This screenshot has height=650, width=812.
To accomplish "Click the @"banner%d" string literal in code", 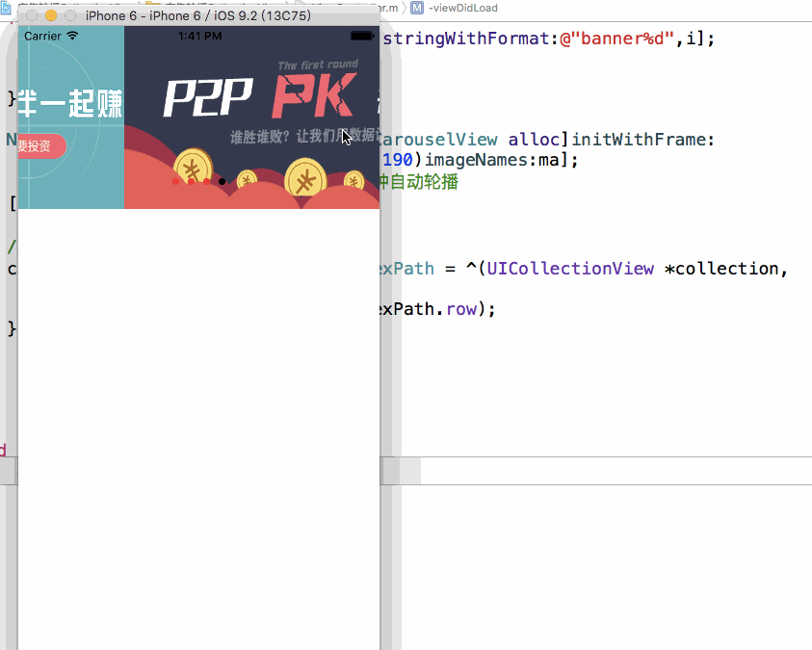I will pos(617,39).
